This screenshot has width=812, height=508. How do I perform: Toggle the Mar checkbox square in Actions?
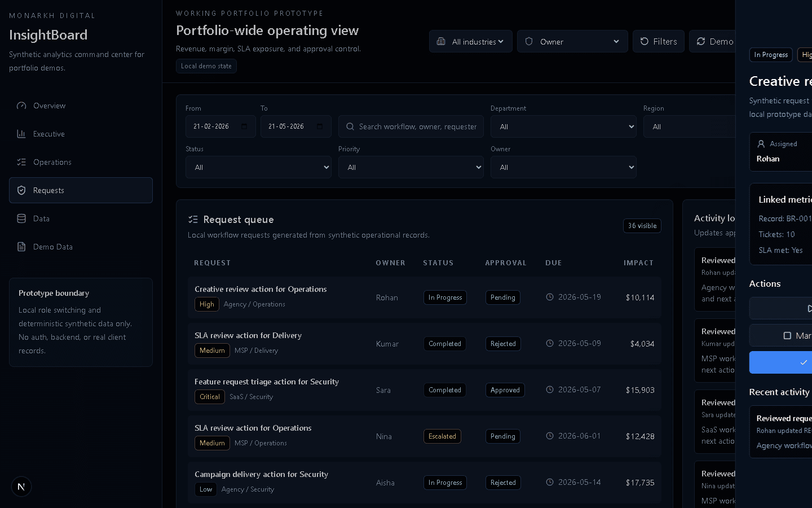(787, 335)
